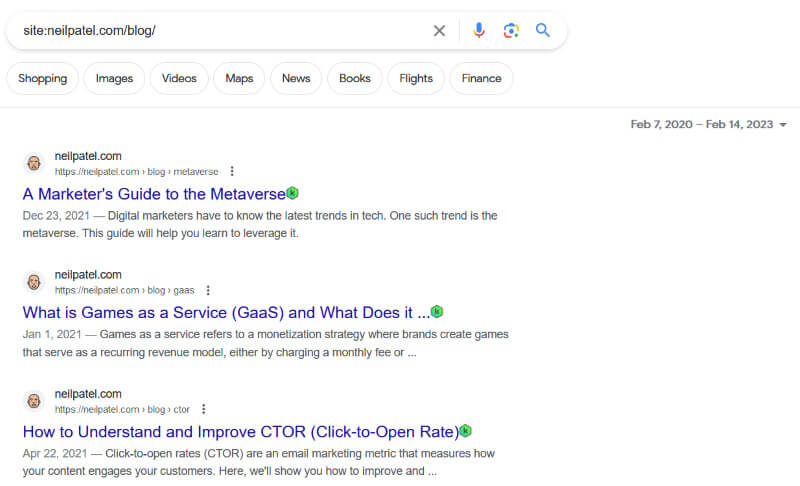Open Google Lens image search icon
800x486 pixels.
511,31
